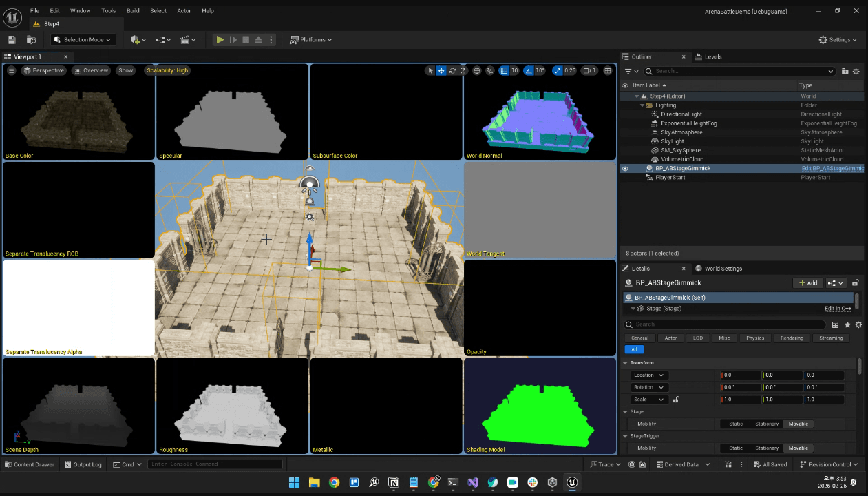Screen dimensions: 868x496
Task: Open the Selection Mode dropdown
Action: pyautogui.click(x=83, y=40)
